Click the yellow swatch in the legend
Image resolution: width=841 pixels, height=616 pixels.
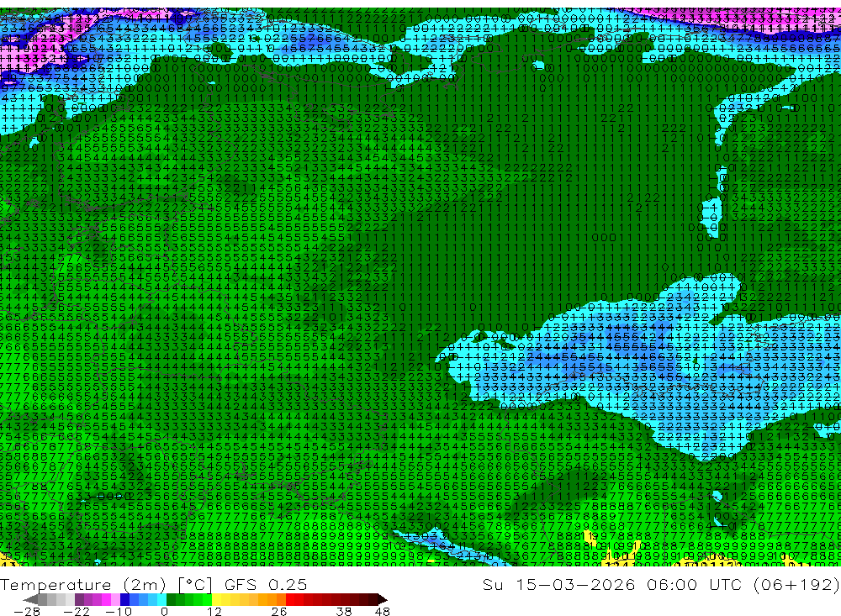217,599
